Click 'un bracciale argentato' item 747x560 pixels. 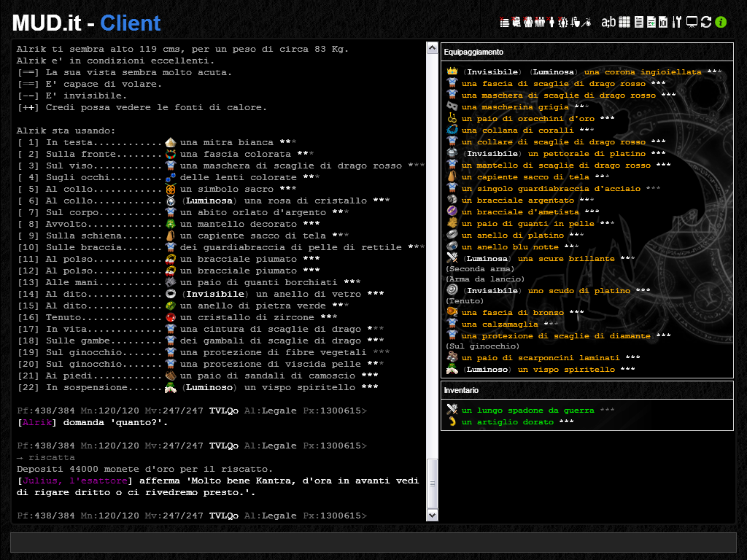(x=518, y=201)
